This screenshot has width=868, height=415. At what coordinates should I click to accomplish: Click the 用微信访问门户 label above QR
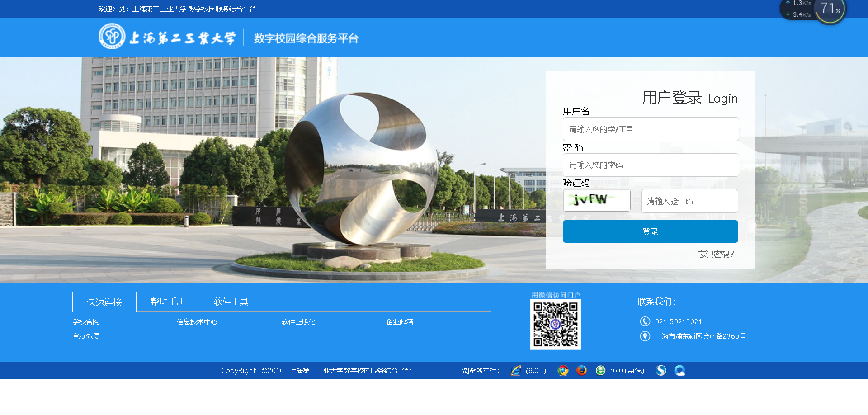(556, 295)
